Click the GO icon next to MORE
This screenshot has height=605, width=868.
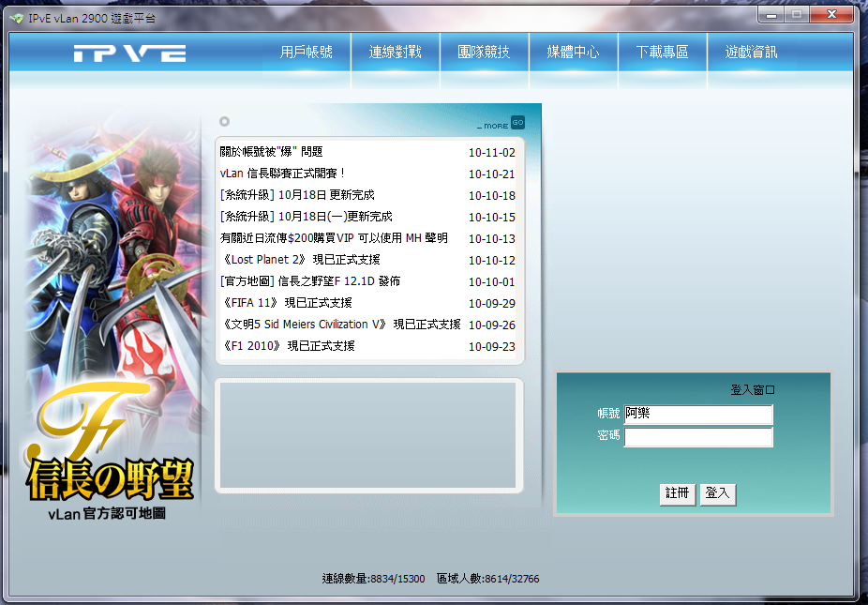click(517, 123)
